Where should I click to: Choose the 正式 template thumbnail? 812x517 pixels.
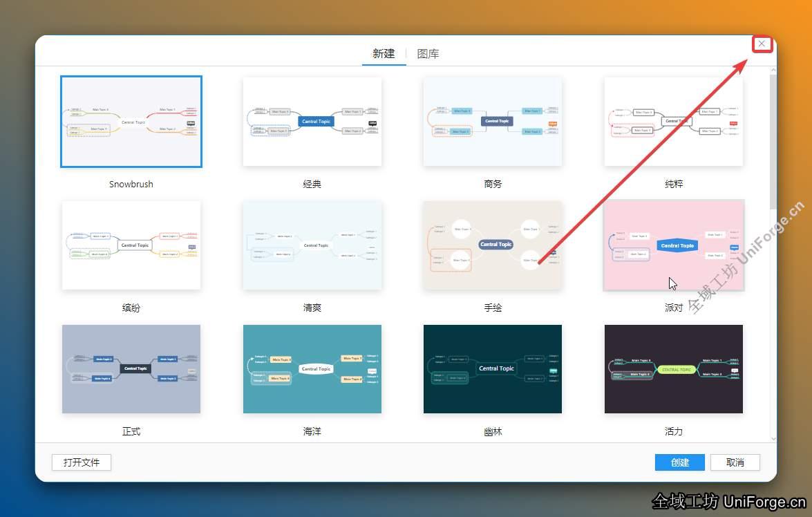[131, 369]
